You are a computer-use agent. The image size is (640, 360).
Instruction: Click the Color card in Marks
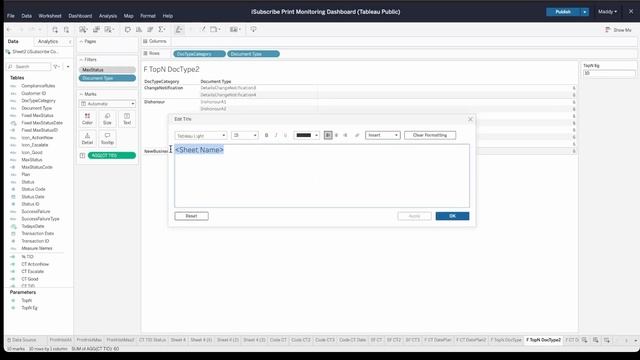point(87,119)
